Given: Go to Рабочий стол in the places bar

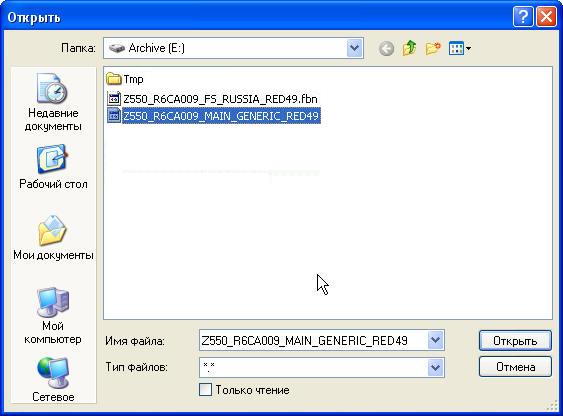Looking at the screenshot, I should point(53,167).
